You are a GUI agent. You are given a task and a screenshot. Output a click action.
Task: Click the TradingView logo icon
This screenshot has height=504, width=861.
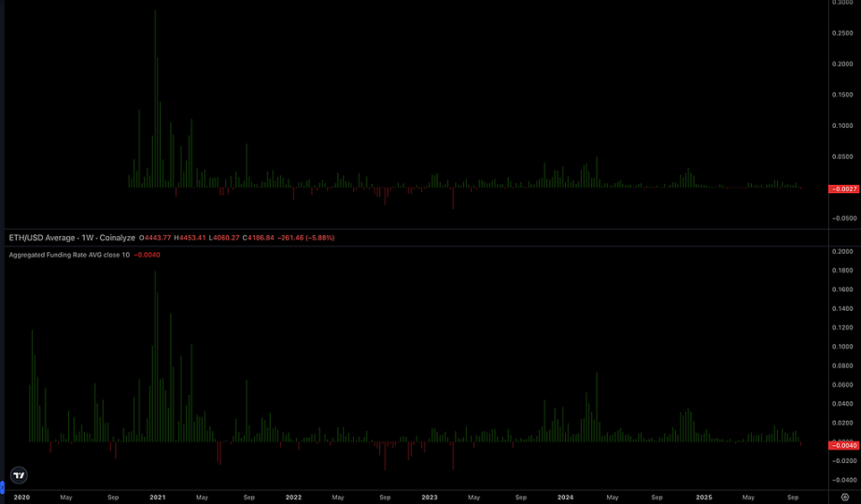point(19,475)
